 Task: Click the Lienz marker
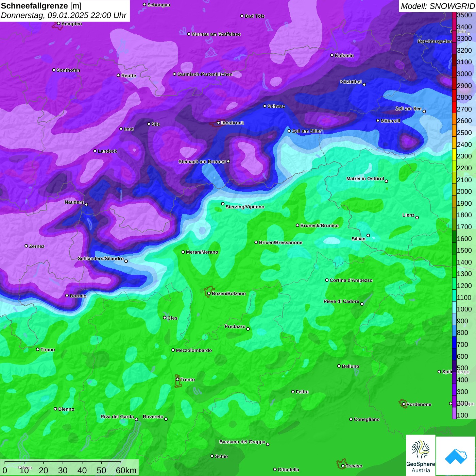point(417,217)
